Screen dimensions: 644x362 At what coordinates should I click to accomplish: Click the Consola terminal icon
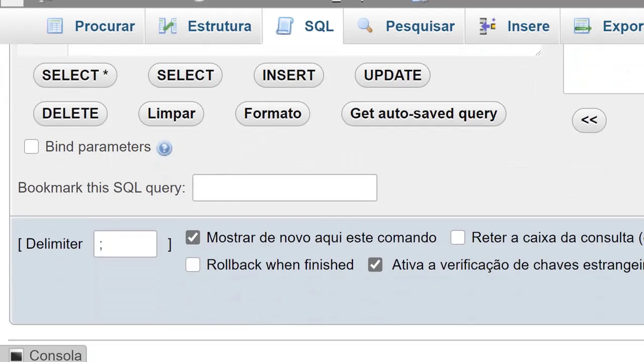tap(16, 355)
